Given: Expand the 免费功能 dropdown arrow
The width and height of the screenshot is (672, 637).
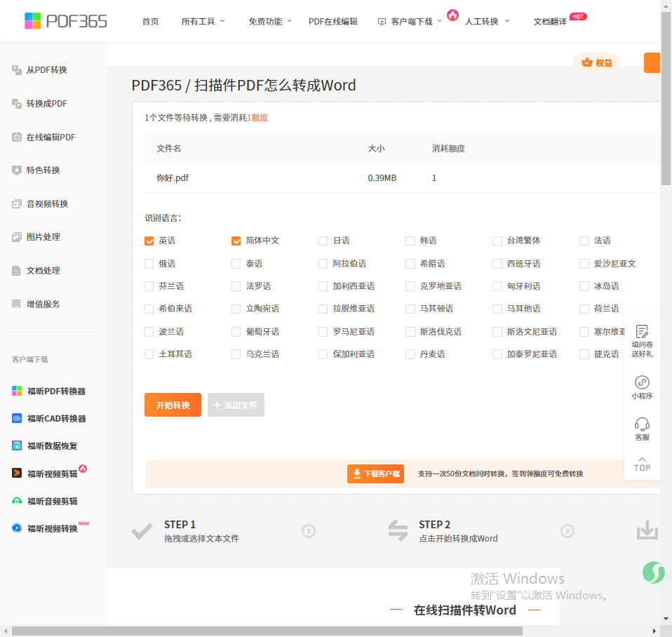Looking at the screenshot, I should [x=289, y=21].
